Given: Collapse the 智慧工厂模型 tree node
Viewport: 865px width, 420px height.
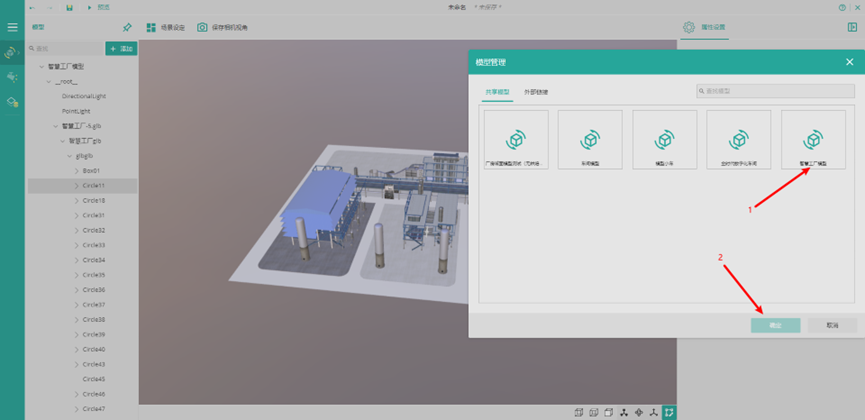Looking at the screenshot, I should [x=41, y=66].
